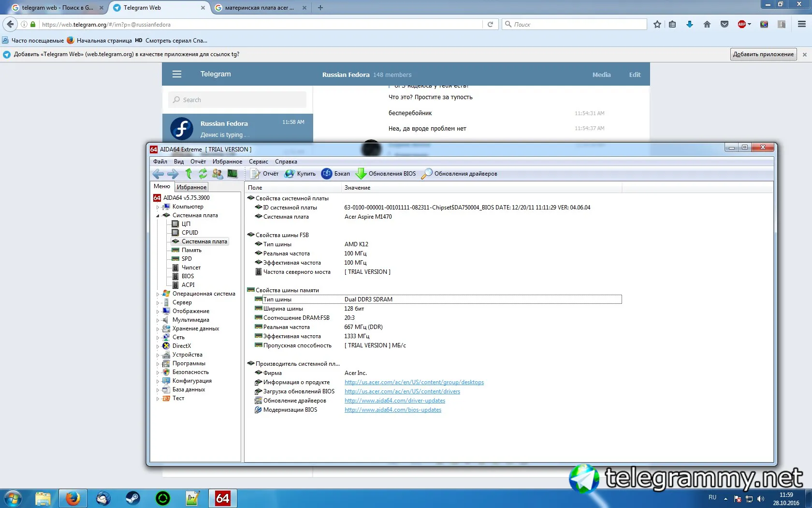The image size is (812, 508).
Task: Open the Acer drivers BIOS download link
Action: coord(402,391)
